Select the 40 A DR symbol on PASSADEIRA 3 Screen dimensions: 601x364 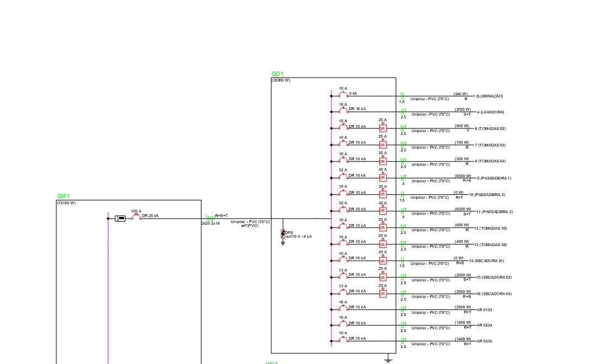pyautogui.click(x=382, y=210)
